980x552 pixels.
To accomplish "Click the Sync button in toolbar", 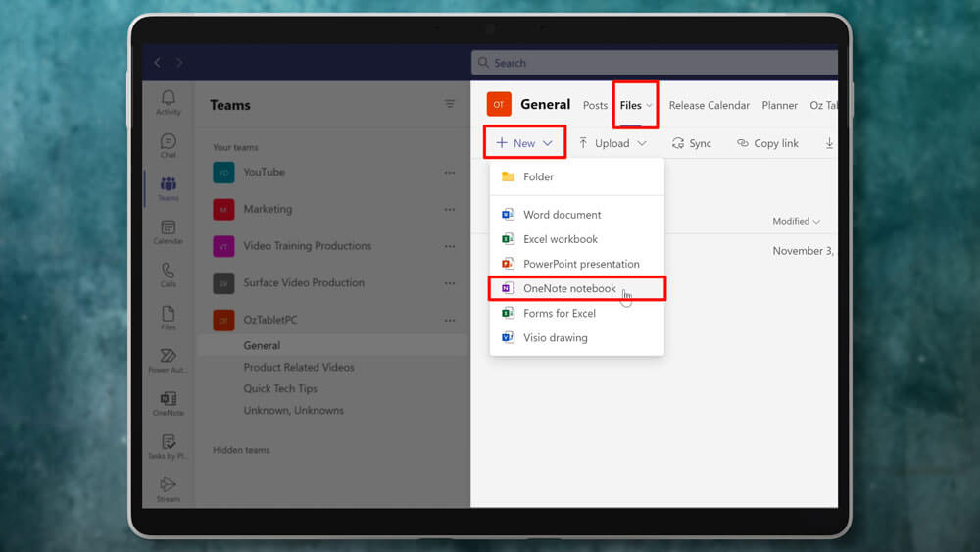I will (692, 143).
